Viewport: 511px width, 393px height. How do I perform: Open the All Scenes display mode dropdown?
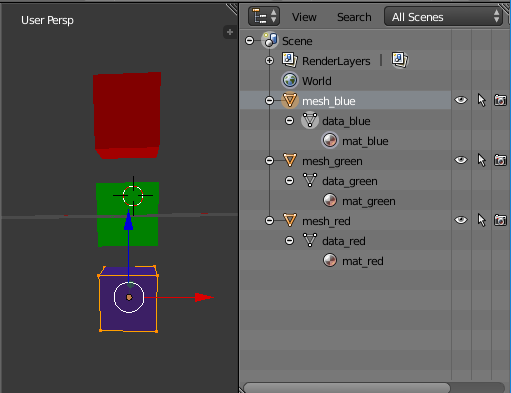(444, 16)
